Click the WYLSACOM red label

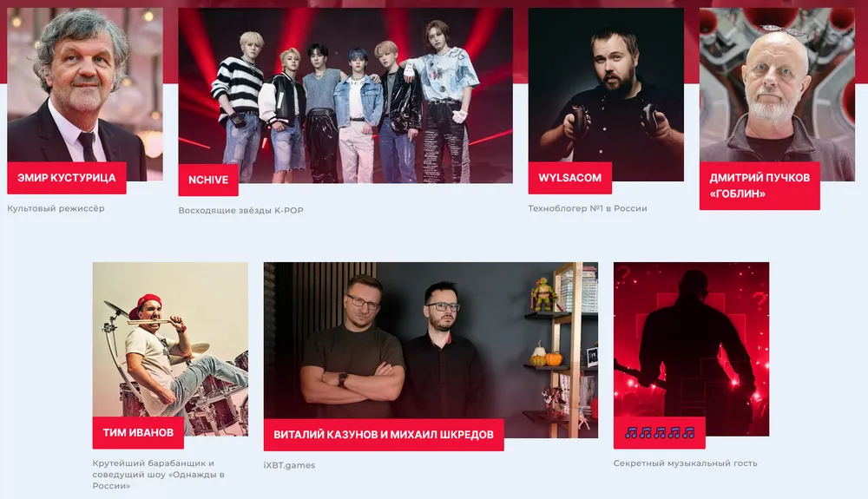click(570, 178)
